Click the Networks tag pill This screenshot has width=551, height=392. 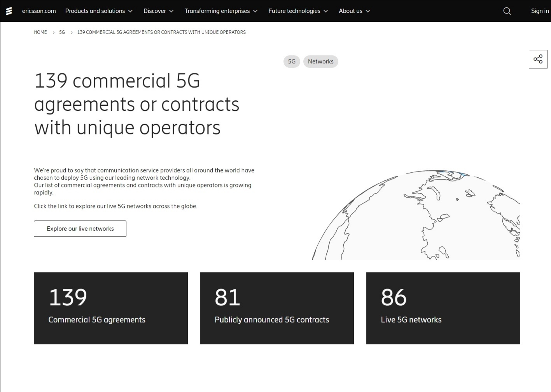pos(320,61)
